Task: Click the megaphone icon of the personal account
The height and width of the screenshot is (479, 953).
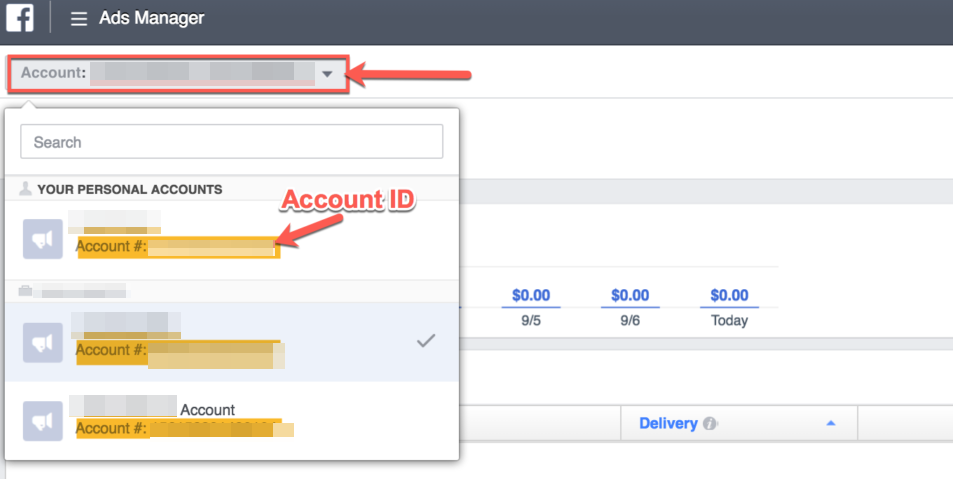Action: coord(43,239)
